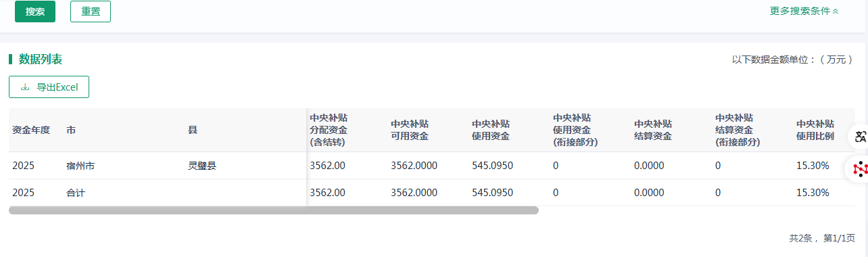Click the 市 column header
This screenshot has width=868, height=257.
(x=71, y=130)
